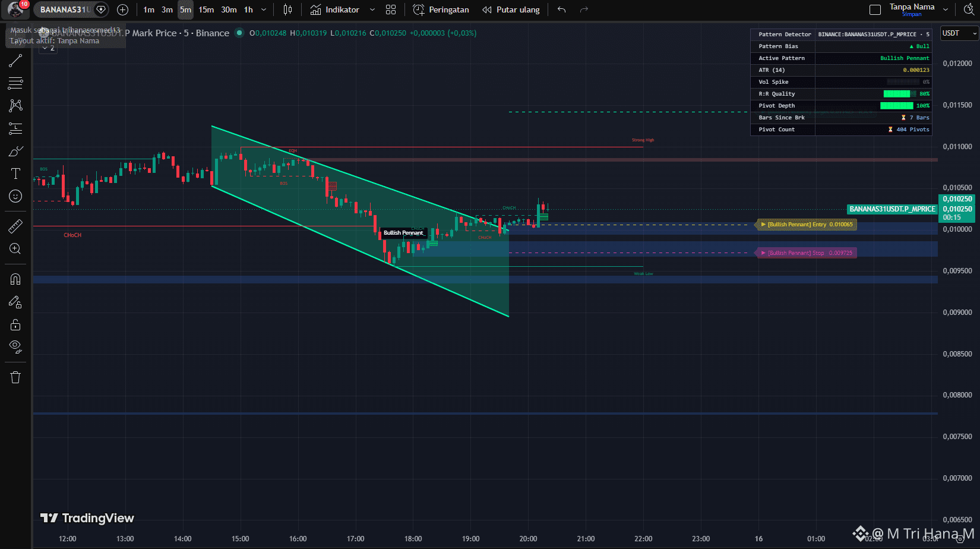
Task: Click the Pattern Bias Bull value
Action: click(919, 46)
